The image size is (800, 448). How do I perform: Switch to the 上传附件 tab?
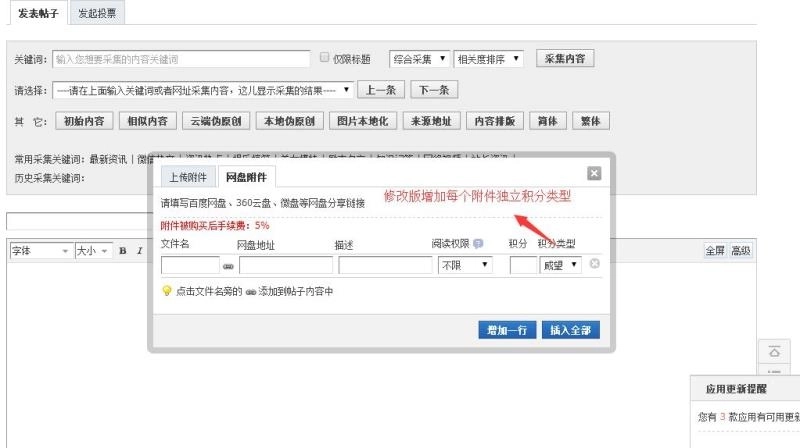click(188, 177)
